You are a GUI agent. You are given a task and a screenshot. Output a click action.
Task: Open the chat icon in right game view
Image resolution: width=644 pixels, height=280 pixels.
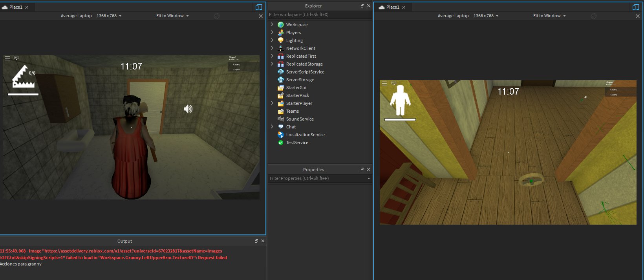[394, 83]
